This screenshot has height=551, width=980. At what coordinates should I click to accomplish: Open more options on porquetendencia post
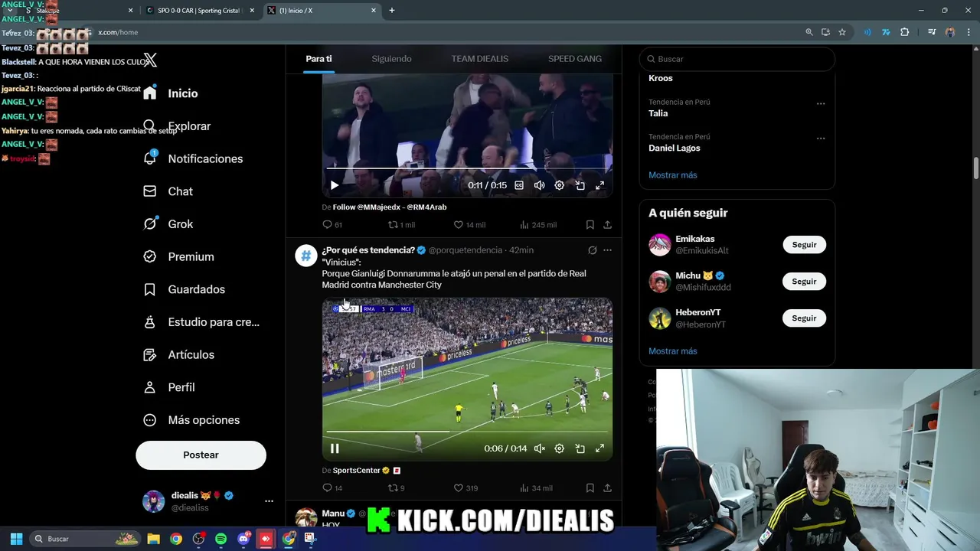coord(607,250)
